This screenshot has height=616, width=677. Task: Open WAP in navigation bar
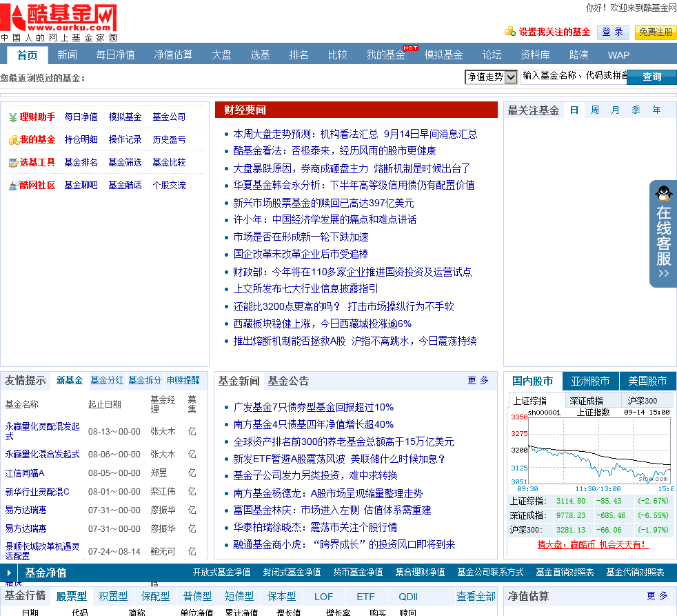click(618, 55)
